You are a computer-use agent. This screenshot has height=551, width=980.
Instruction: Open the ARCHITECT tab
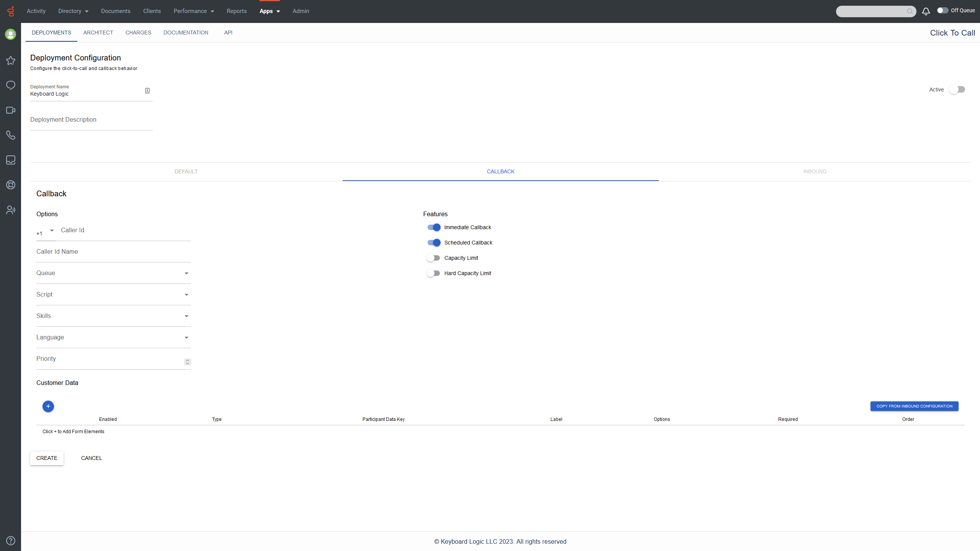[x=98, y=33]
